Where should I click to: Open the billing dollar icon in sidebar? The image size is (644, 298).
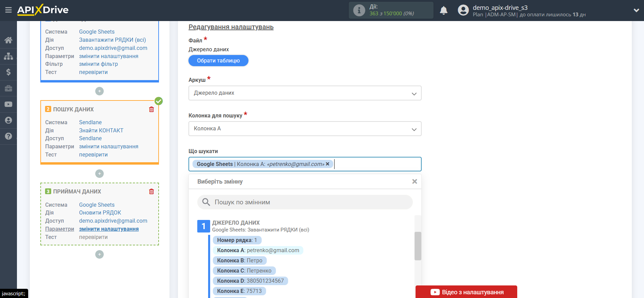[x=8, y=72]
